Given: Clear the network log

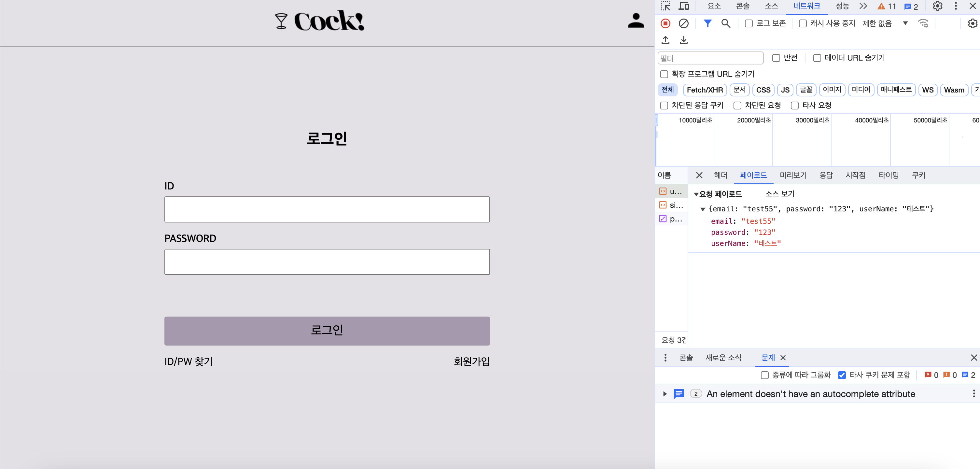Looking at the screenshot, I should click(683, 23).
